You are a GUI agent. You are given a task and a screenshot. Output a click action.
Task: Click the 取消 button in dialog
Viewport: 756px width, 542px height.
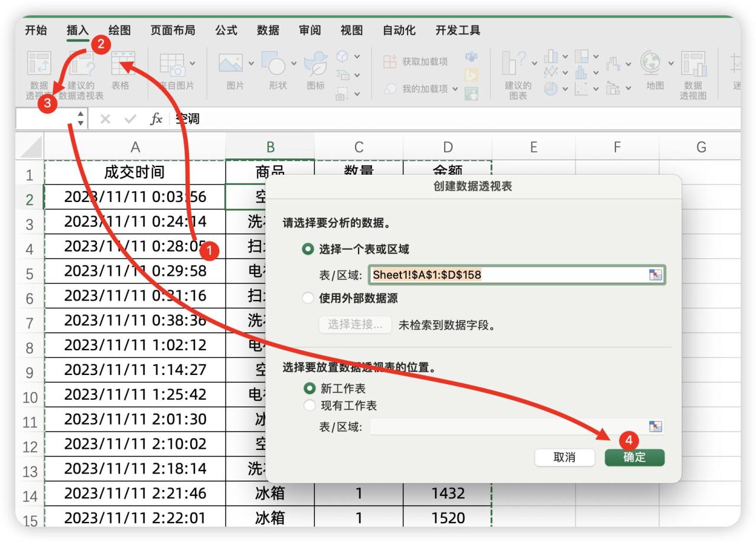click(x=565, y=457)
